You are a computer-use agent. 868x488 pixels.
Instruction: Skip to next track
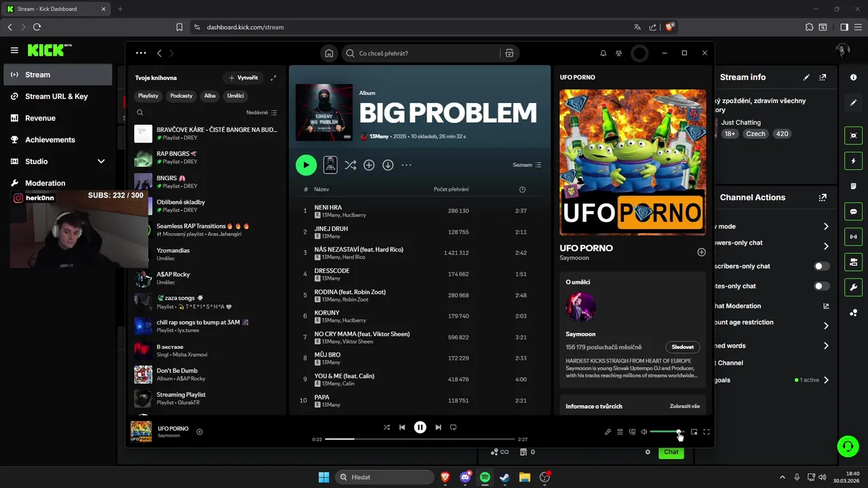click(x=438, y=427)
